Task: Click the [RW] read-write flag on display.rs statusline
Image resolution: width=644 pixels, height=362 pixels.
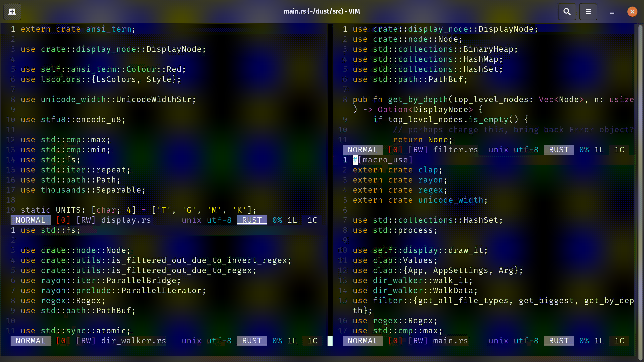Action: pyautogui.click(x=86, y=220)
